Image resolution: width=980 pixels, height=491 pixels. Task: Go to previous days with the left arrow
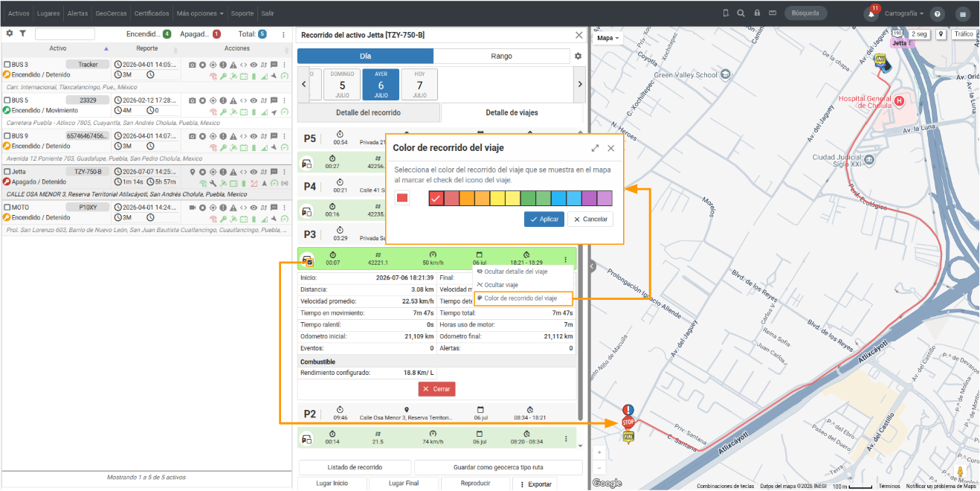click(x=303, y=84)
